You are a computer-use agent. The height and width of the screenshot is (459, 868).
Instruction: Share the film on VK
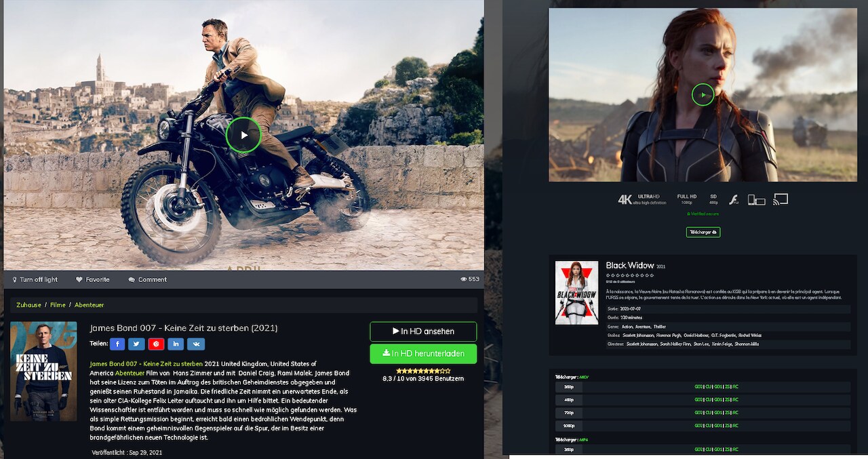pyautogui.click(x=196, y=344)
